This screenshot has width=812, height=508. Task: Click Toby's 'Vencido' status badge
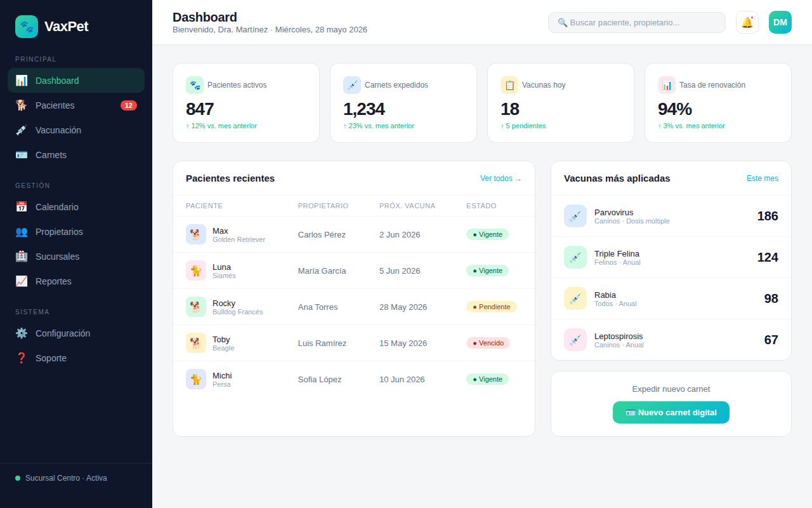[488, 343]
